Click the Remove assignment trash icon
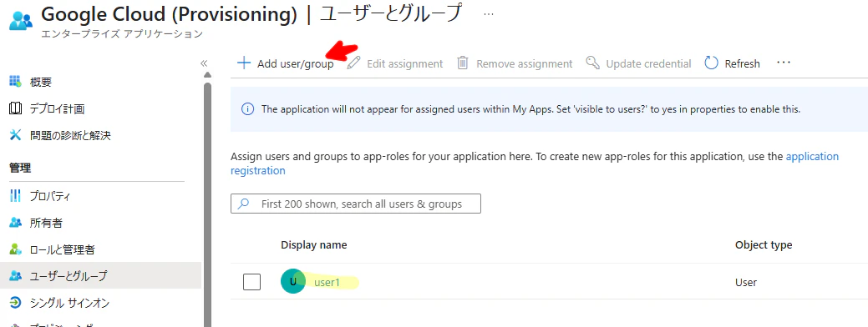The height and width of the screenshot is (327, 868). tap(463, 63)
